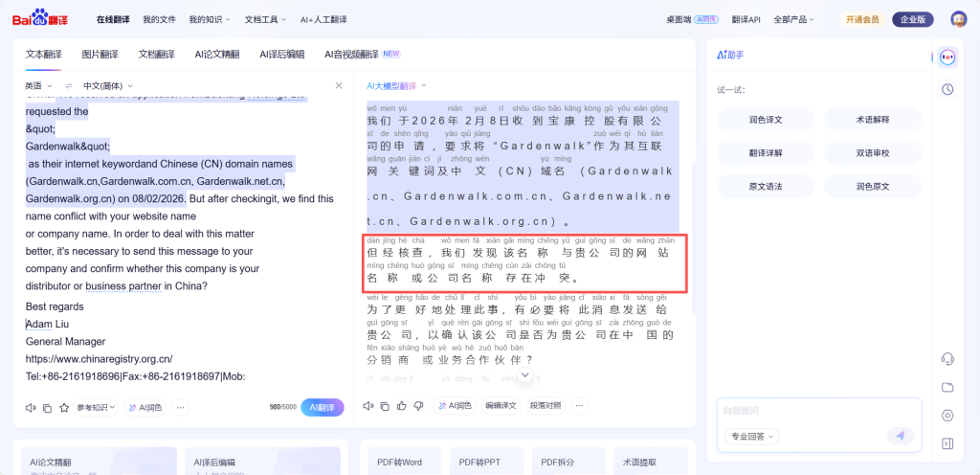
Task: Open 我的文件 in top navigation
Action: (160, 19)
